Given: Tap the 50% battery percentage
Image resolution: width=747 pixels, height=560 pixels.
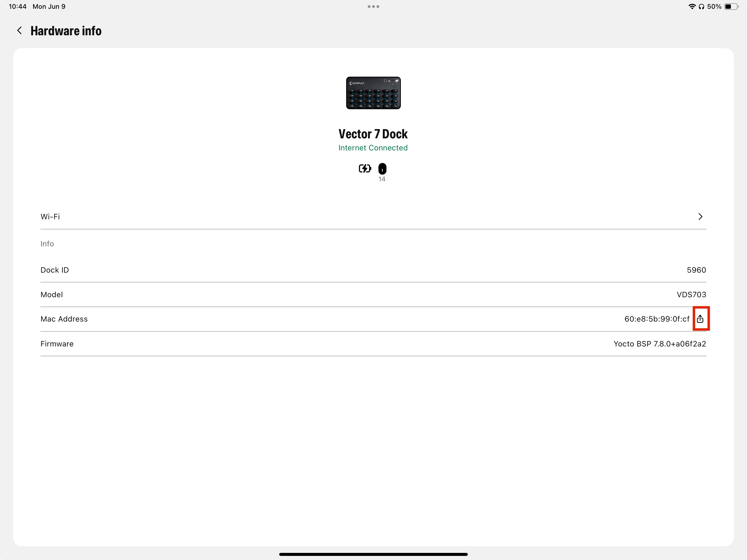Looking at the screenshot, I should (x=714, y=6).
